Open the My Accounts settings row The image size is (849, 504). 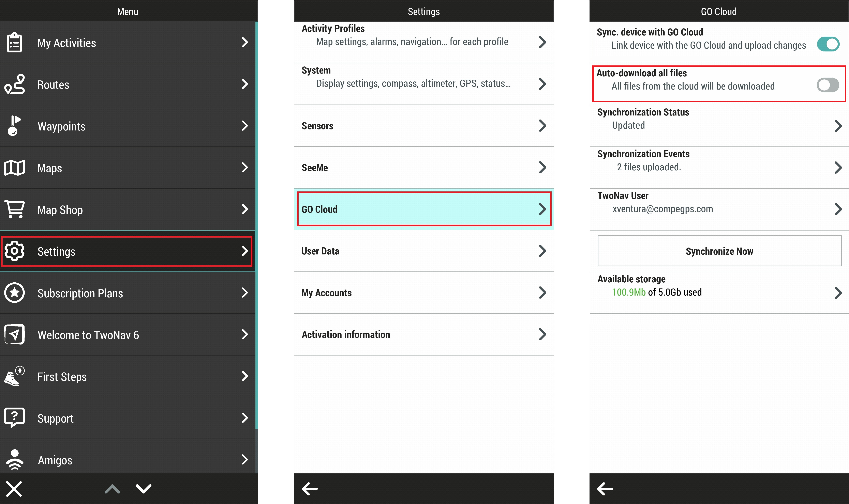[424, 293]
